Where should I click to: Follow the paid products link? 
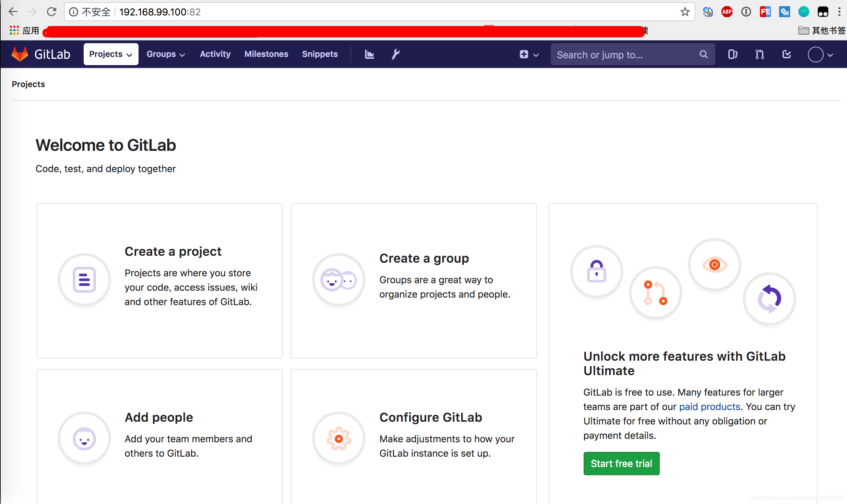click(709, 407)
